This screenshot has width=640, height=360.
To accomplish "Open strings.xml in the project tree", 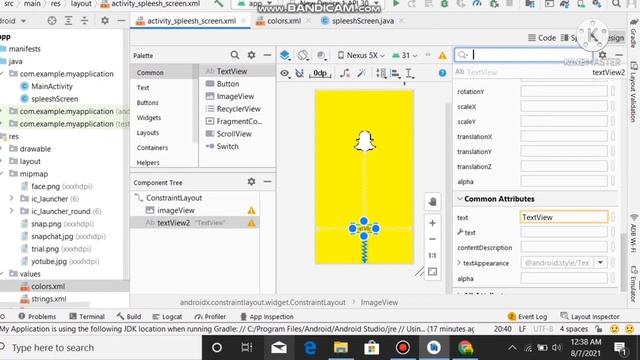I will point(49,299).
